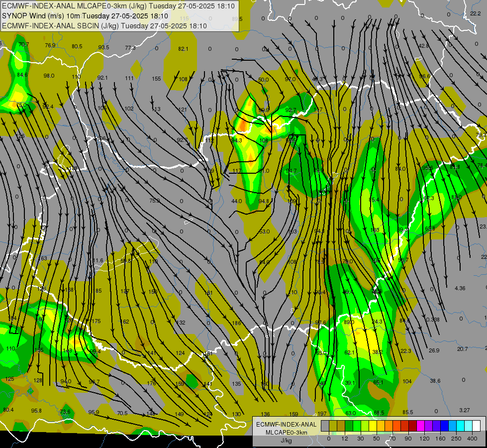This screenshot has height=448, width=487.
Task: Click the map value 26.9
Action: pos(434,350)
